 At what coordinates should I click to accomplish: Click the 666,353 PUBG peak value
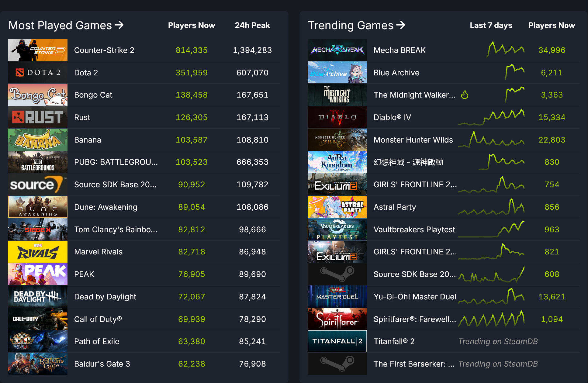point(252,162)
